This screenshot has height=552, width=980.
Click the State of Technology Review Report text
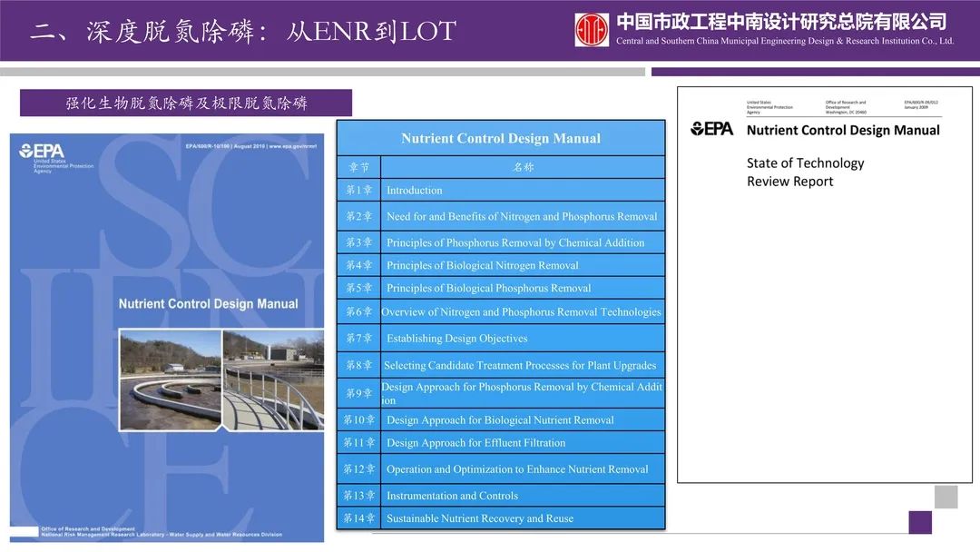click(x=805, y=172)
